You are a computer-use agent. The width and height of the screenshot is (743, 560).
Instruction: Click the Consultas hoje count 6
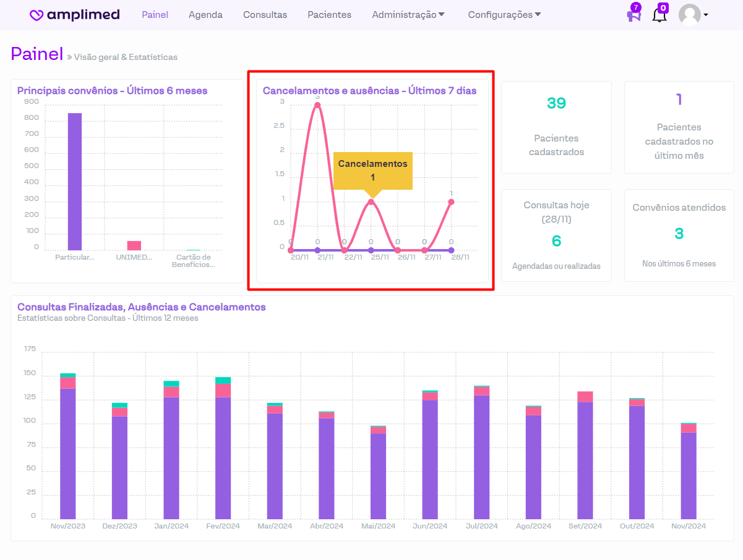point(556,241)
